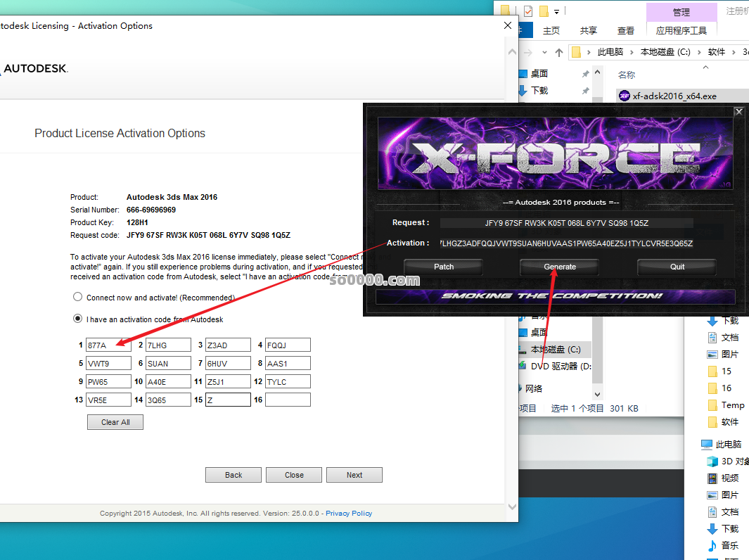This screenshot has width=749, height=560.
Task: Open the 共享 ribbon tab
Action: point(588,31)
